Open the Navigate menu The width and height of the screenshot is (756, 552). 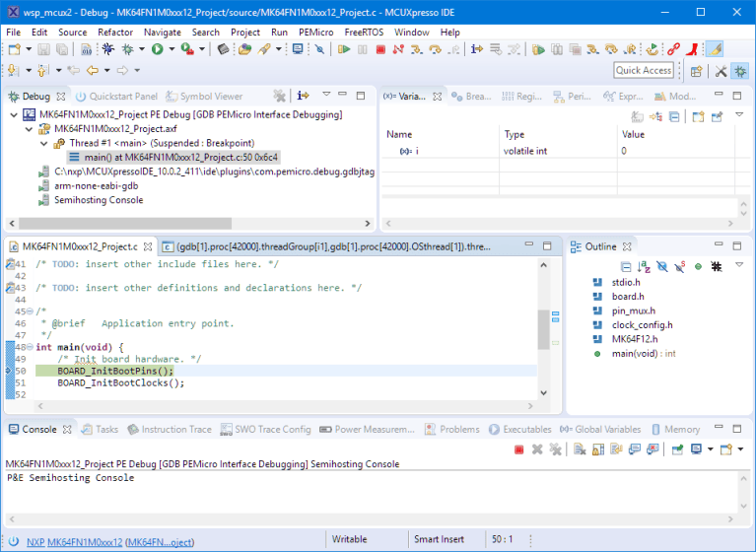(x=162, y=33)
